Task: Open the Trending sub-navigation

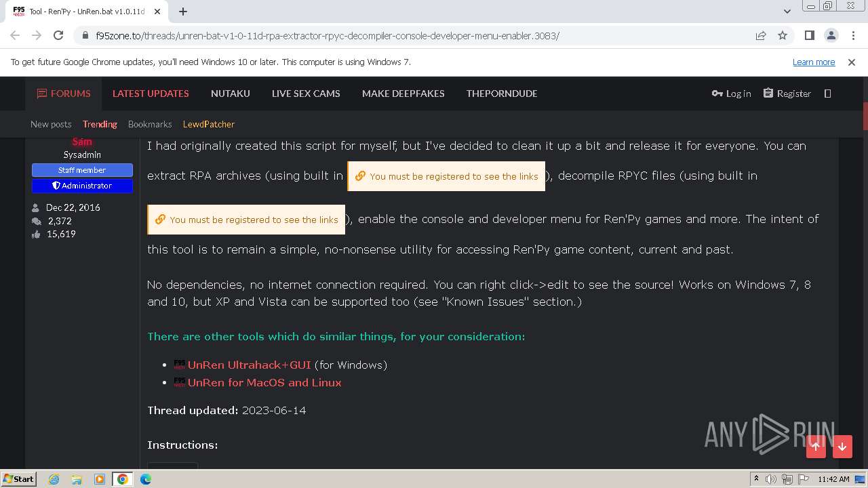Action: click(100, 124)
